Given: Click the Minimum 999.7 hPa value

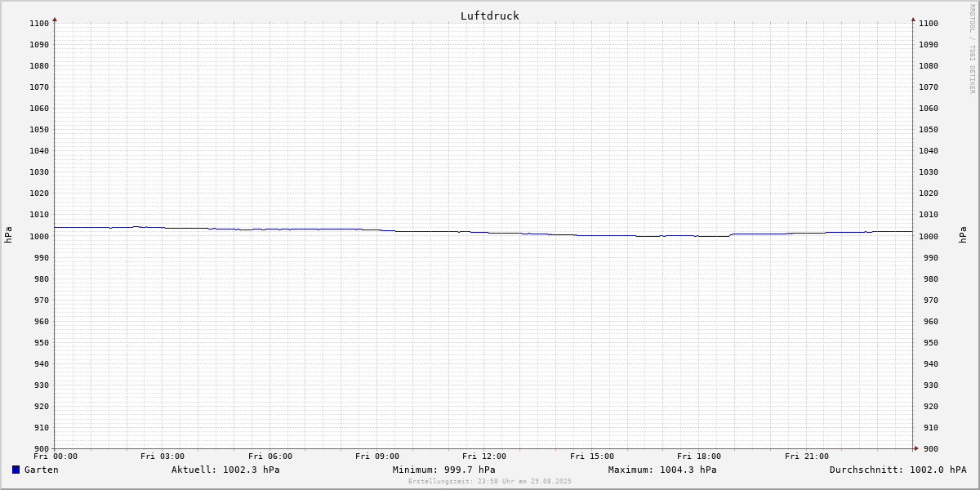Looking at the screenshot, I should (x=443, y=470).
